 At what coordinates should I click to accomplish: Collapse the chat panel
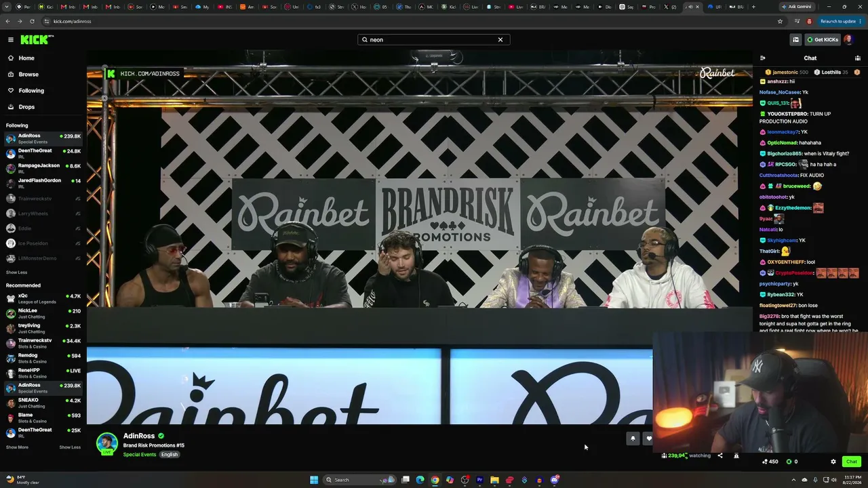763,58
